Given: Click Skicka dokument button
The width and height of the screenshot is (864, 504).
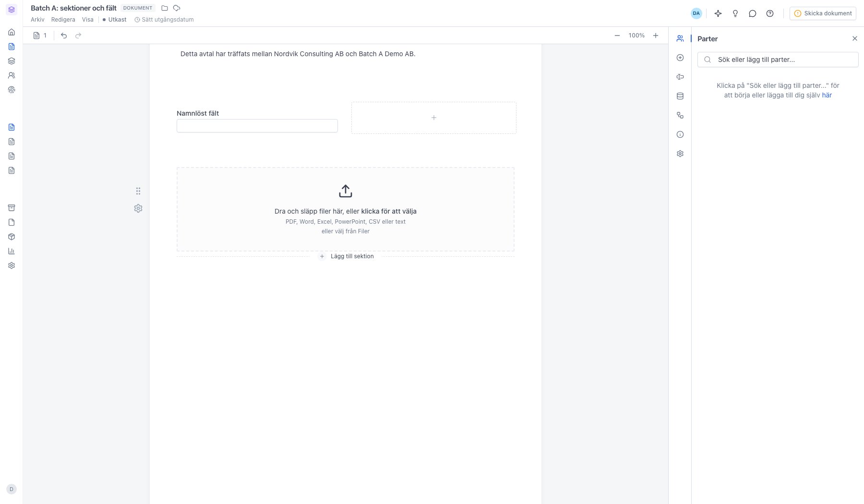Looking at the screenshot, I should 823,13.
